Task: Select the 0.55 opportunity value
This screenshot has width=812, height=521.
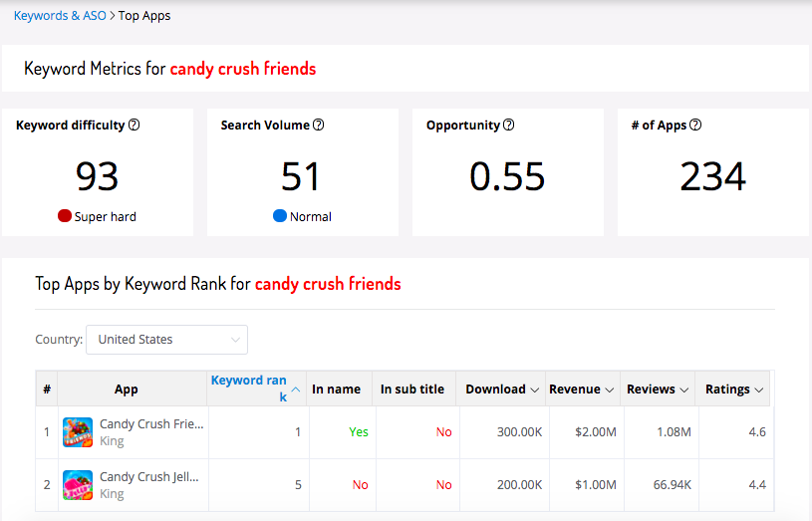Action: 507,176
